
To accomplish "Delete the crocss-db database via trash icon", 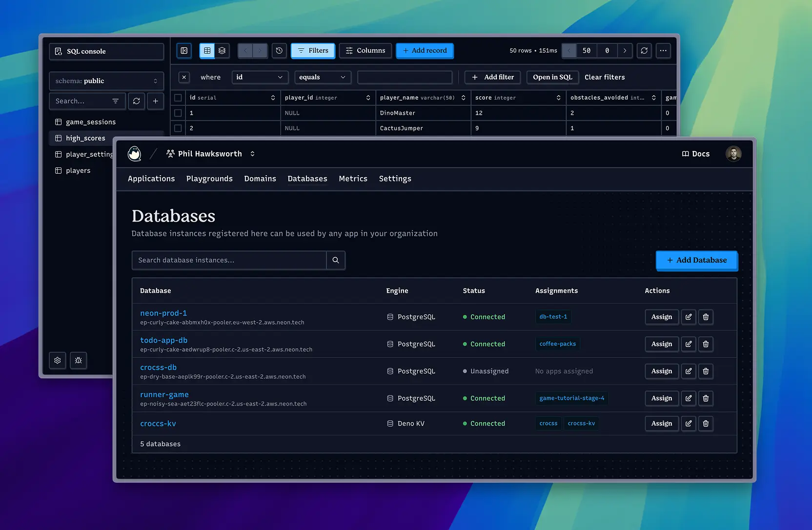I will point(706,371).
